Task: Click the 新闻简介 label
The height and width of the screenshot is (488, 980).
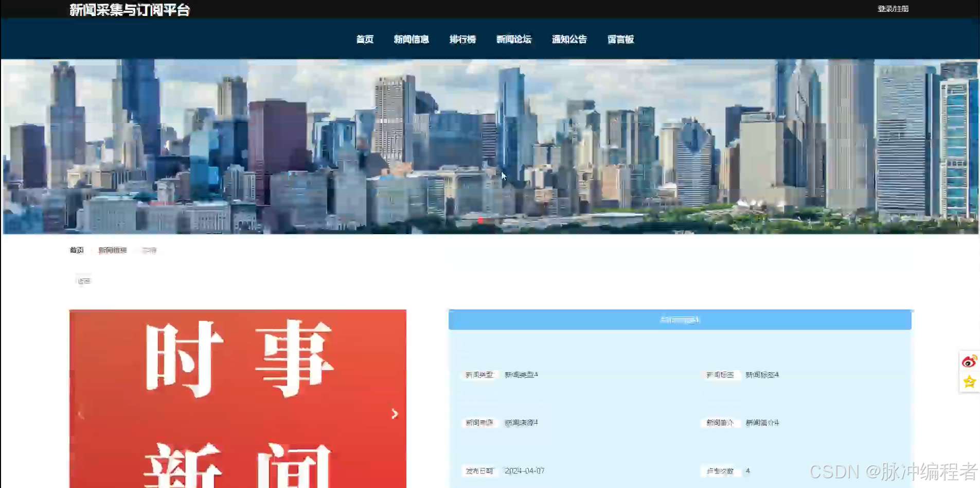Action: (x=720, y=423)
